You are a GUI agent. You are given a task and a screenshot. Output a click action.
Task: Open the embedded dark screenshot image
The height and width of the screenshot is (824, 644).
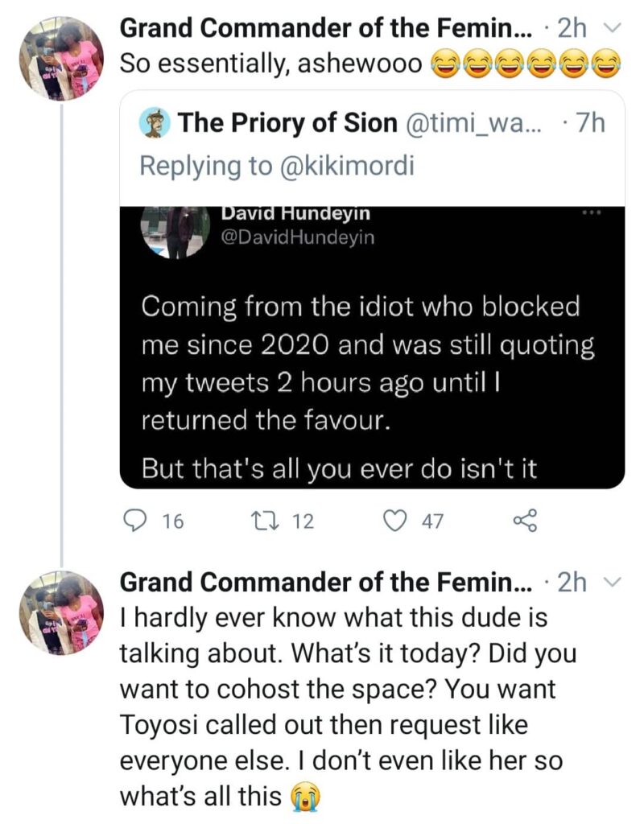click(372, 348)
